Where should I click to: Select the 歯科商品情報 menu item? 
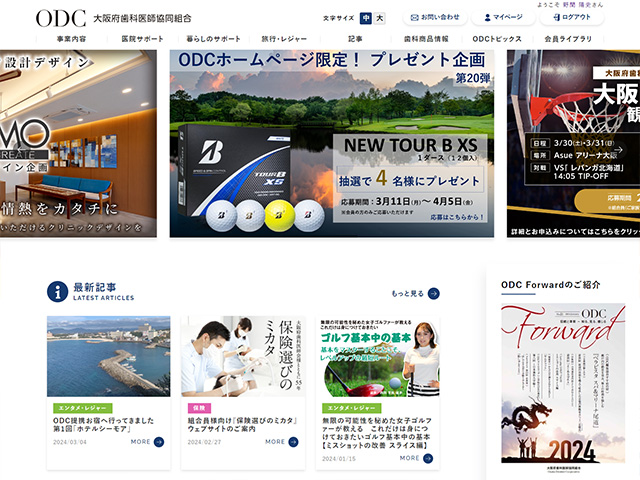click(426, 38)
